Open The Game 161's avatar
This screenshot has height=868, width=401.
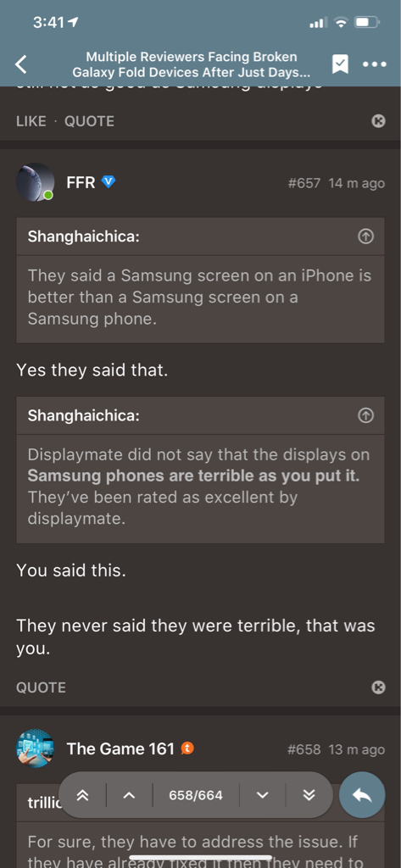click(x=35, y=748)
